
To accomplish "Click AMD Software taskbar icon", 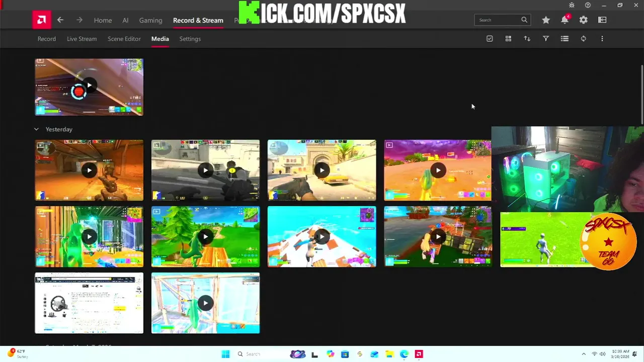I will 419,354.
